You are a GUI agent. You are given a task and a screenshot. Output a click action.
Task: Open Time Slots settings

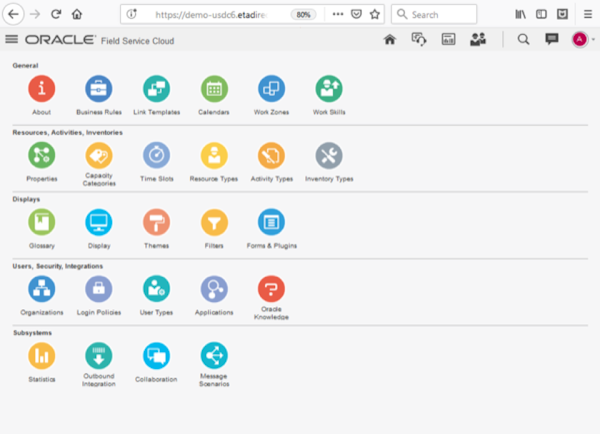click(x=157, y=155)
